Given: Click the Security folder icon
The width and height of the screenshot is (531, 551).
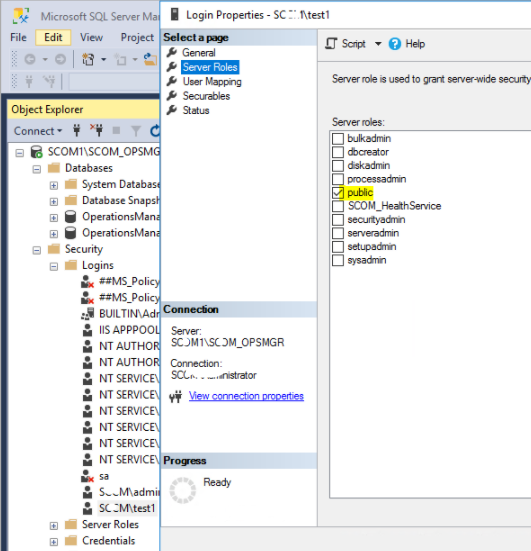Looking at the screenshot, I should point(54,249).
